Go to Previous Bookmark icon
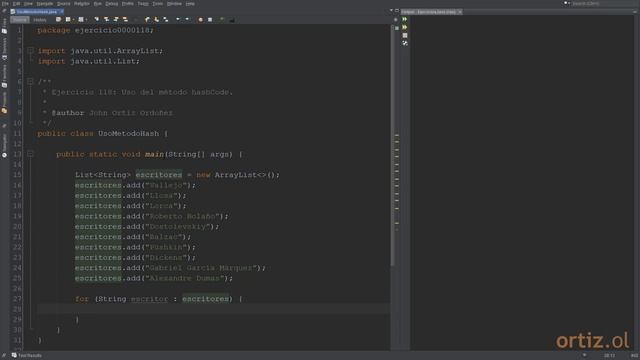Image resolution: width=640 pixels, height=360 pixels. (x=147, y=20)
